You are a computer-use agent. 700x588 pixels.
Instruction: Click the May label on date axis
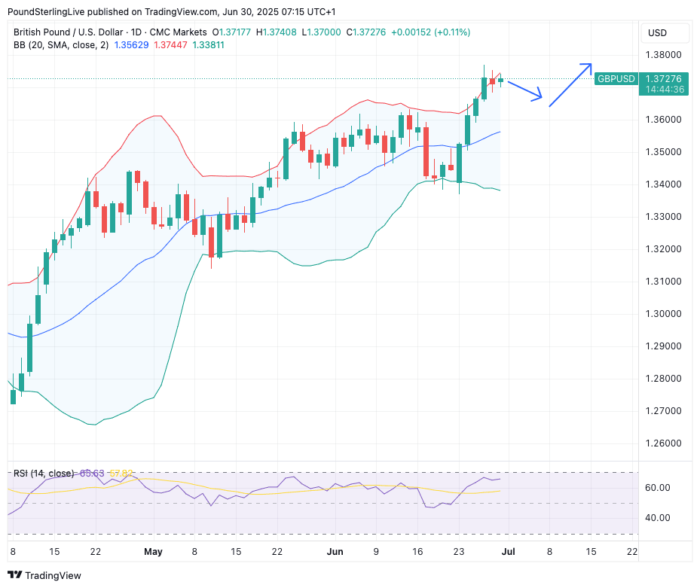153,552
